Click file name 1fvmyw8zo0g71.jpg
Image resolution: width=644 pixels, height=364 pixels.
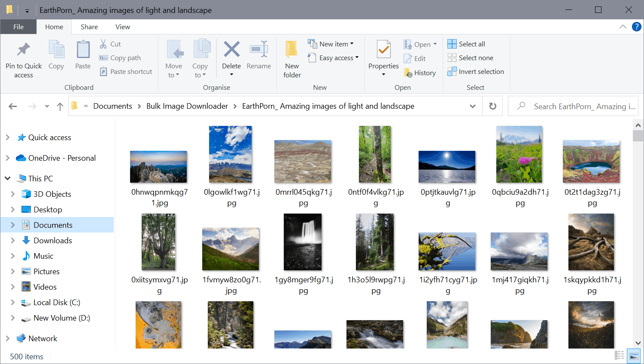click(x=231, y=285)
